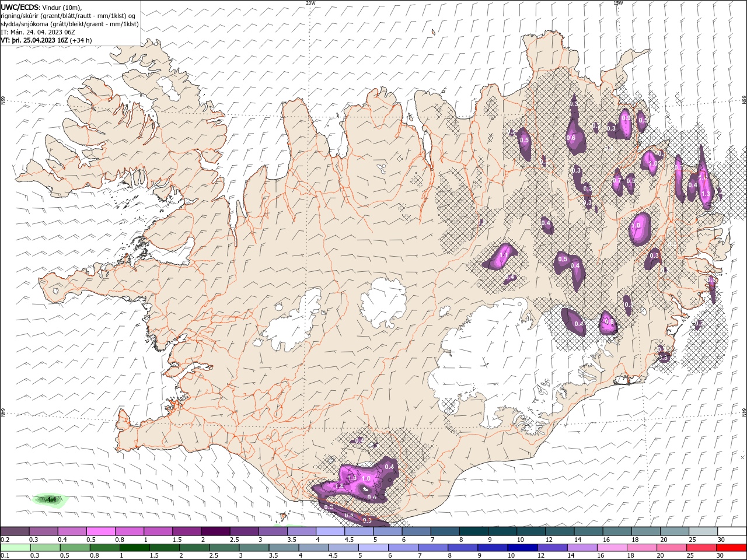Image resolution: width=747 pixels, height=560 pixels.
Task: Select the lavender 4 swatch in the upper scale
Action: [x=330, y=531]
